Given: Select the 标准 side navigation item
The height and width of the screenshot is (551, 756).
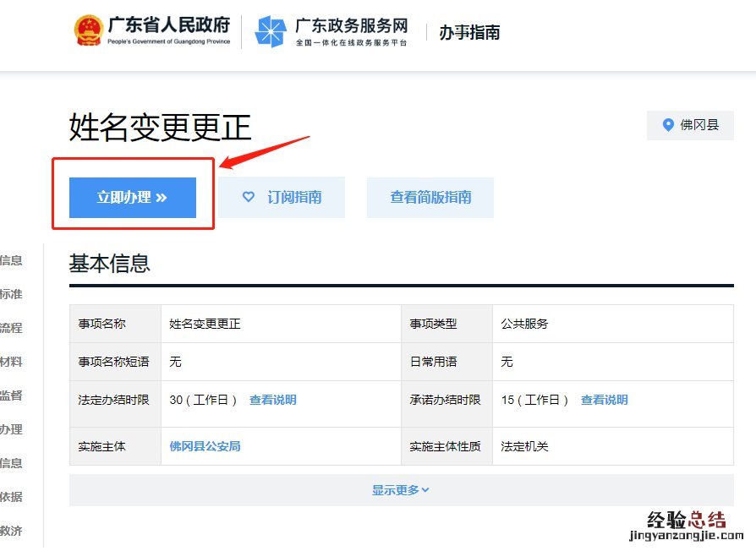Looking at the screenshot, I should 11,294.
